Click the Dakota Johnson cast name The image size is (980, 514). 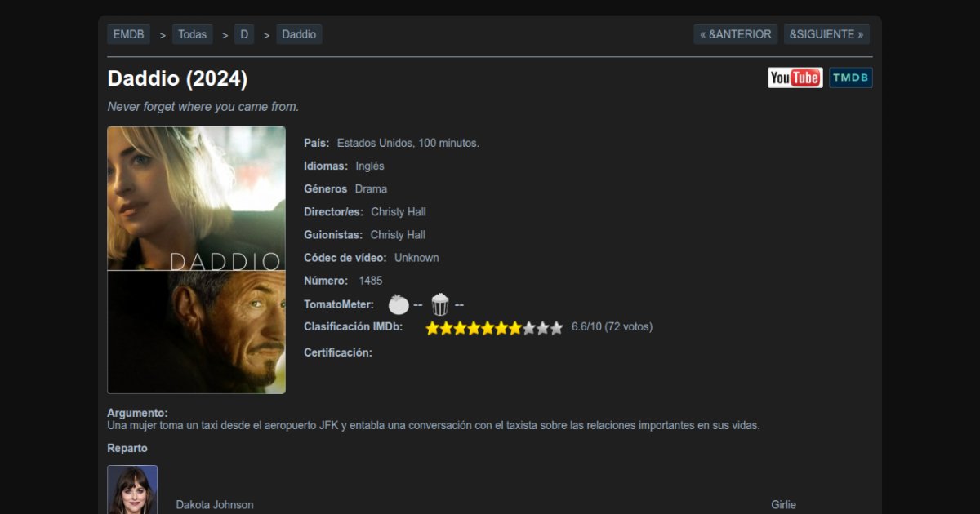pos(215,505)
